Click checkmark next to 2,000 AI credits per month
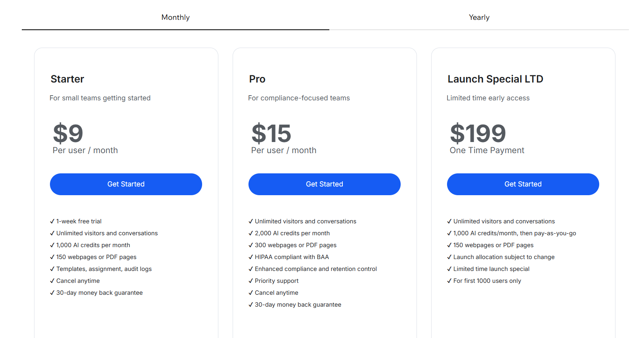This screenshot has width=644, height=338. pyautogui.click(x=251, y=233)
